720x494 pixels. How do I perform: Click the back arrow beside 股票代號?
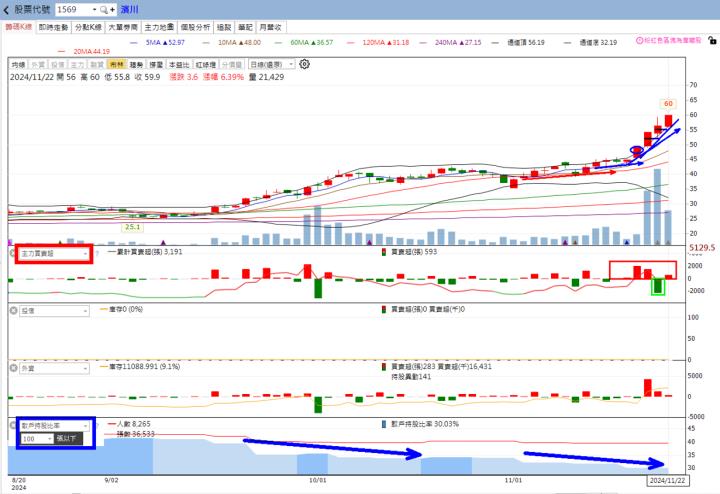click(7, 9)
